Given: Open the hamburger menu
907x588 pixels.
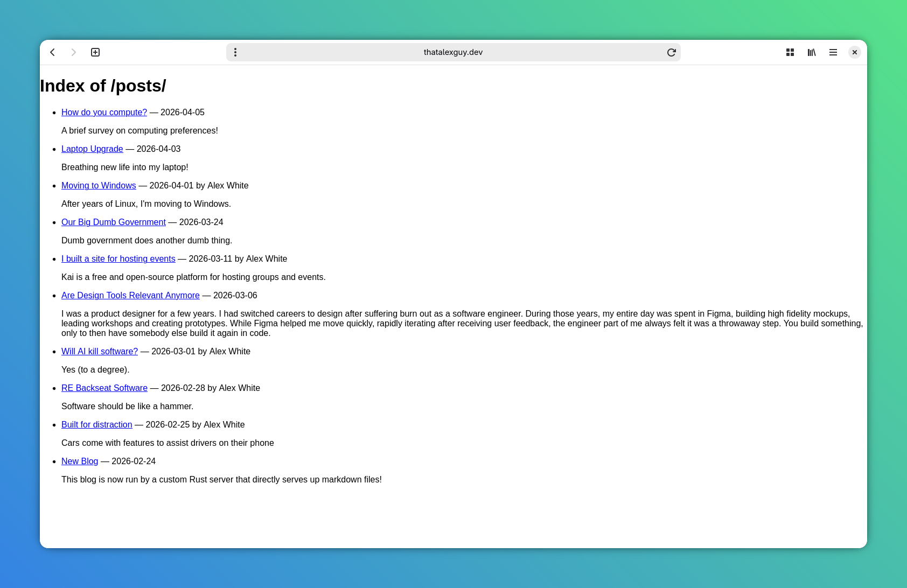Looking at the screenshot, I should (x=833, y=52).
